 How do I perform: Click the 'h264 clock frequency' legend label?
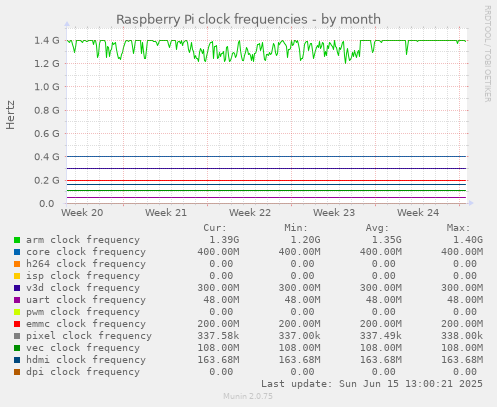(x=86, y=264)
